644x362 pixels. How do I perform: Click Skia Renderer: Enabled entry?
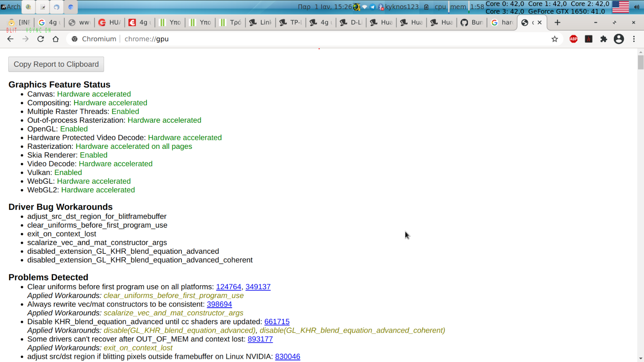tap(67, 155)
